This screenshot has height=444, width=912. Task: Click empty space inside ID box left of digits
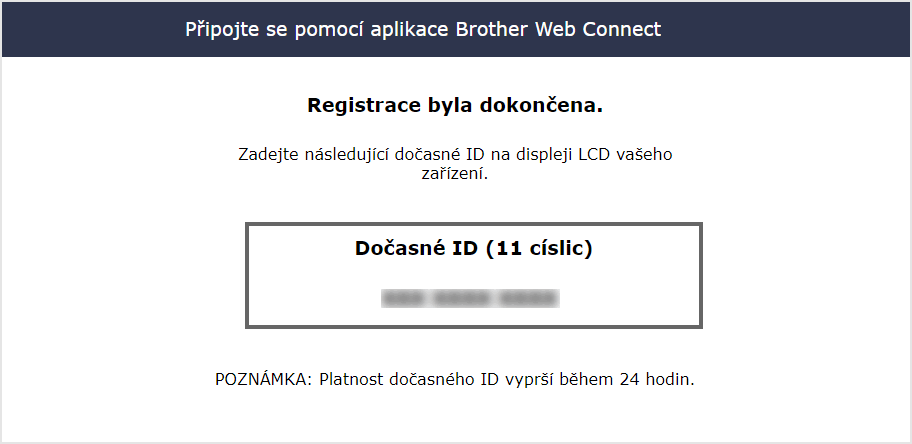[310, 298]
